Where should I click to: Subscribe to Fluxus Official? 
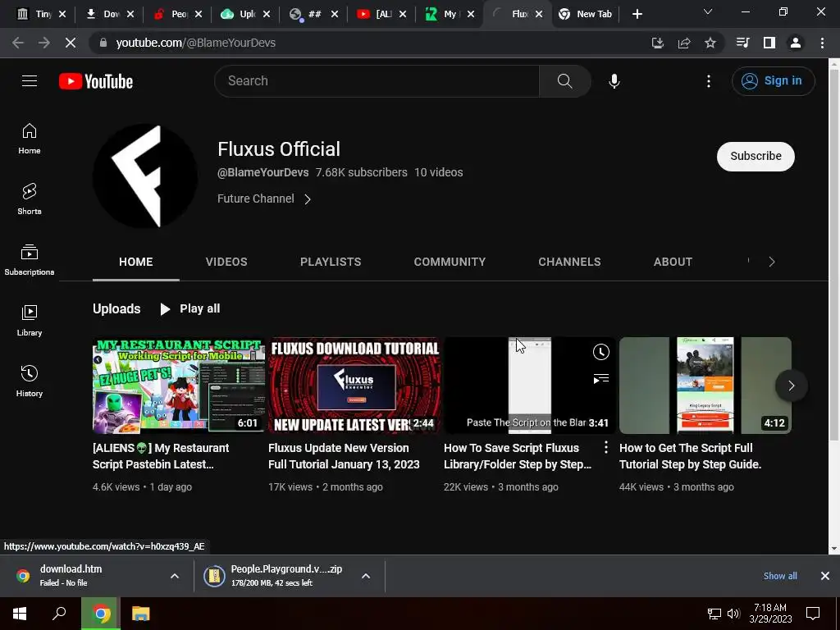tap(756, 157)
